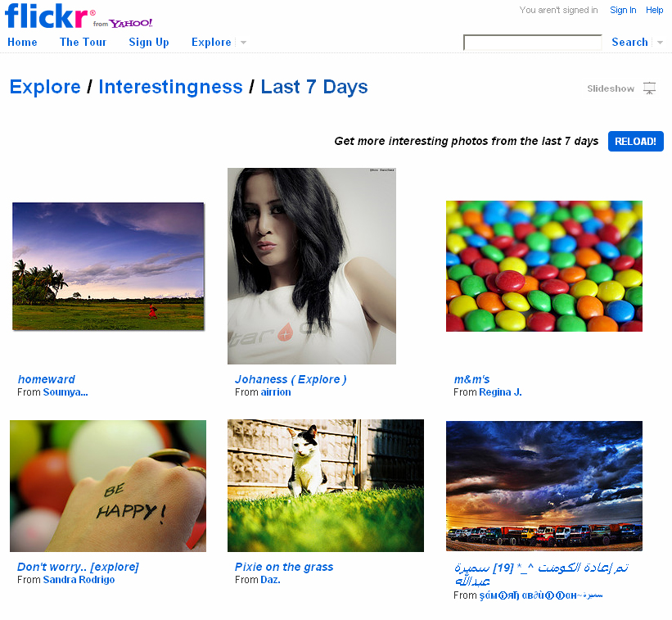Click the Johaness ( Explore ) title link
The width and height of the screenshot is (672, 620).
click(291, 379)
